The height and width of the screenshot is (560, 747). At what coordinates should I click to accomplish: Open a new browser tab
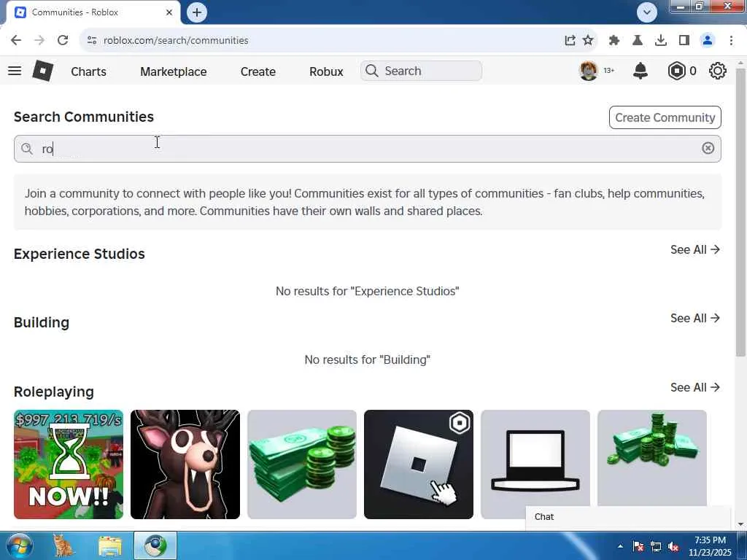tap(197, 12)
